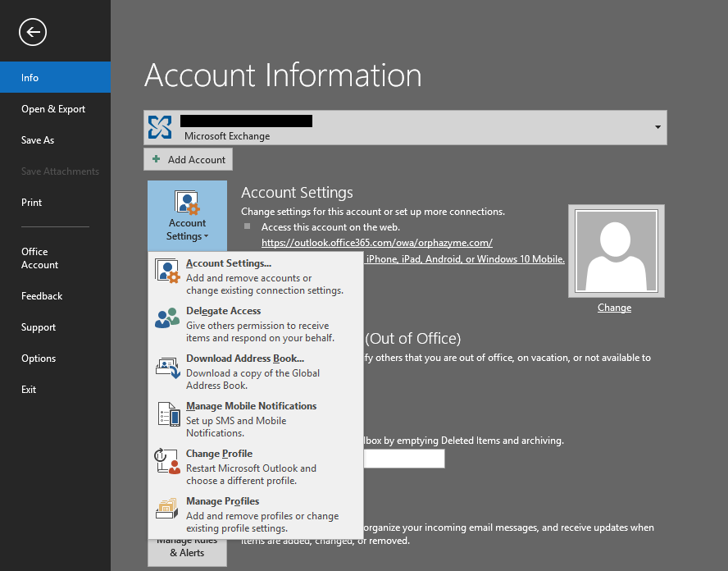Viewport: 728px width, 571px height.
Task: Click the Account Information heading
Action: (283, 75)
